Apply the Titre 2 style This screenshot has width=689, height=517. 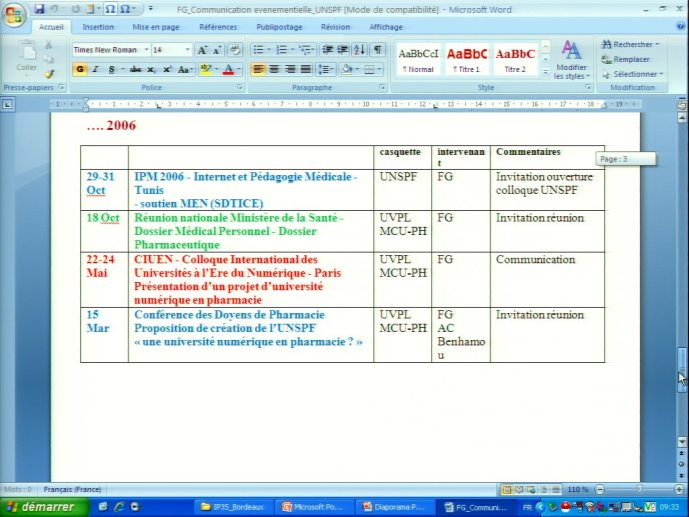515,60
